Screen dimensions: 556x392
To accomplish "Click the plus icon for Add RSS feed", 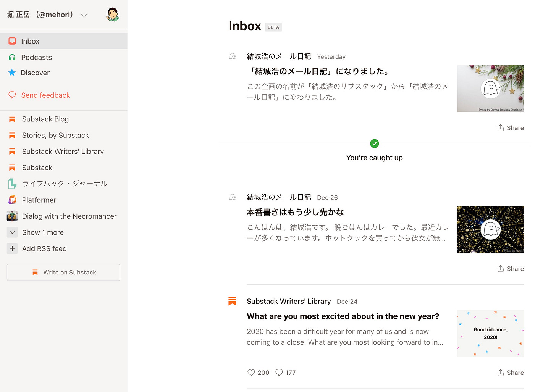I will 12,248.
